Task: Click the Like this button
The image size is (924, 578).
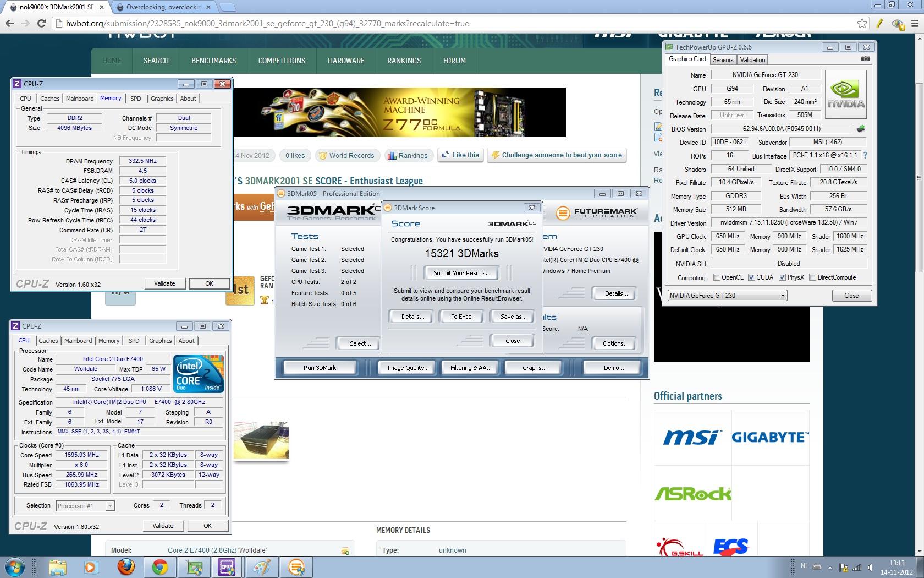Action: click(461, 155)
